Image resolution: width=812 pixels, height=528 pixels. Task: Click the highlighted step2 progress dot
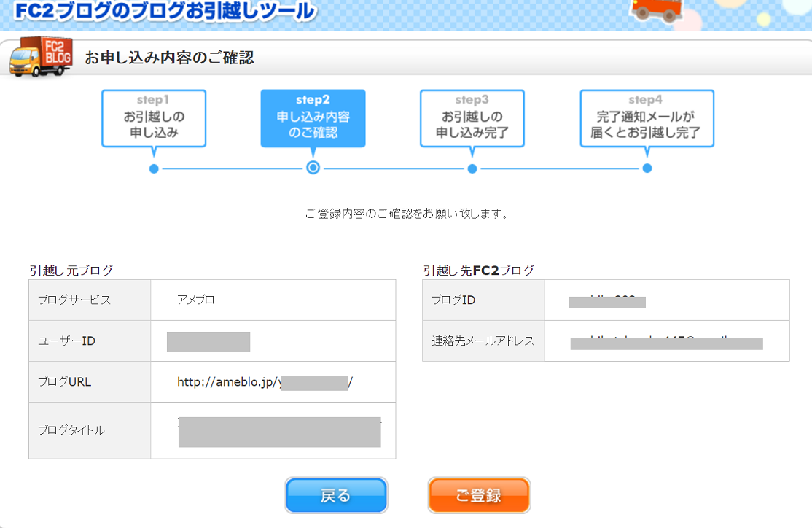tap(313, 168)
